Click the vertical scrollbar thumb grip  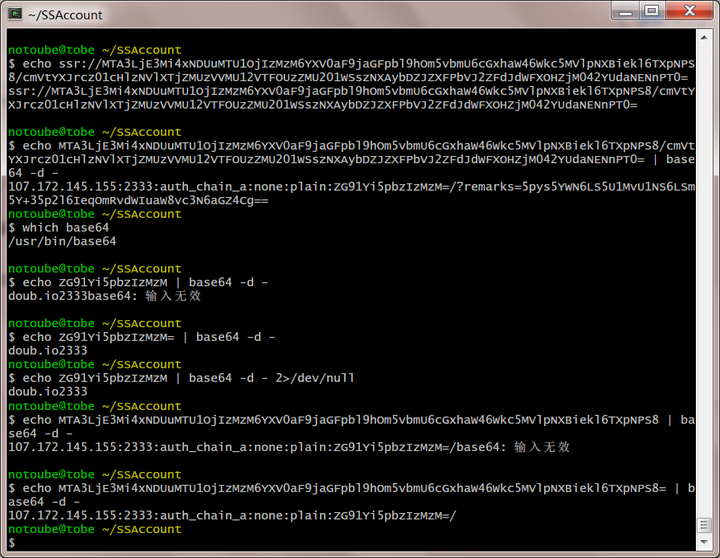point(704,525)
